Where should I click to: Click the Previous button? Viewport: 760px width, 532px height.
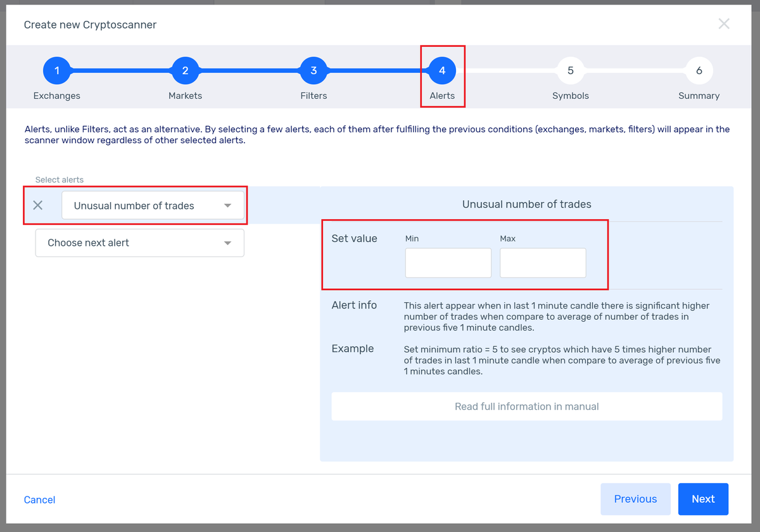click(635, 499)
